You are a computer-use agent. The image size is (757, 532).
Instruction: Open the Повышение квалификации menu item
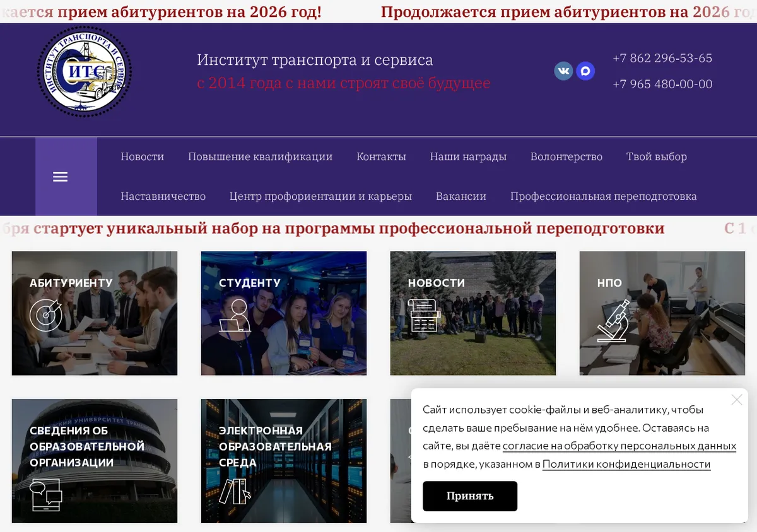(x=260, y=157)
